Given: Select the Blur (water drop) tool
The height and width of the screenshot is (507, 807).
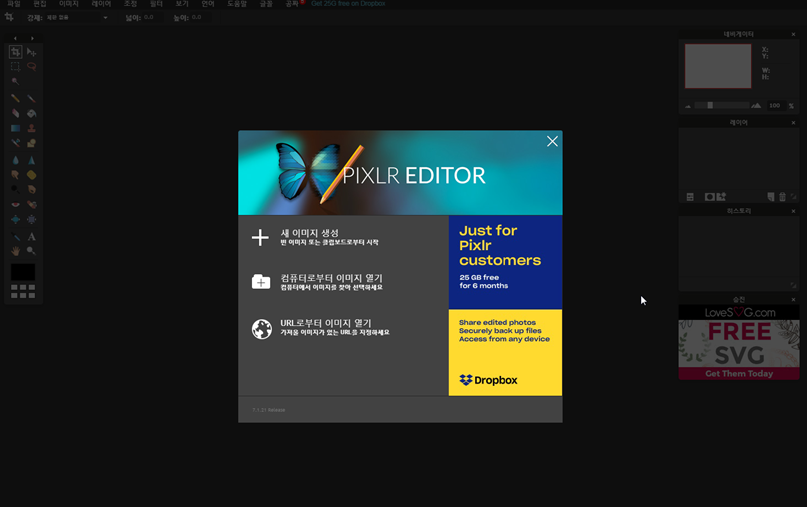Looking at the screenshot, I should tap(15, 160).
